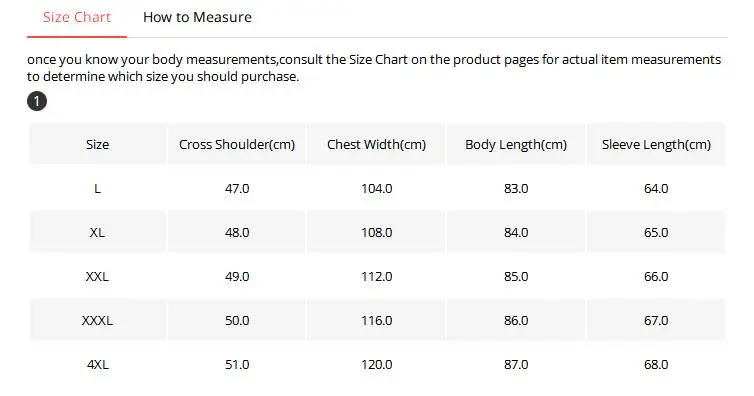Select the XXL size row label
The width and height of the screenshot is (754, 396).
(98, 276)
